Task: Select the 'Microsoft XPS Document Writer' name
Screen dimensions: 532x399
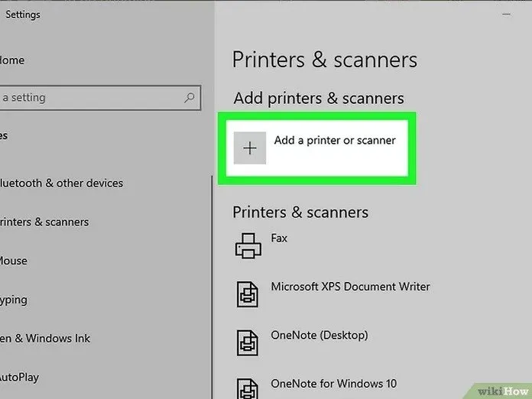Action: click(350, 287)
